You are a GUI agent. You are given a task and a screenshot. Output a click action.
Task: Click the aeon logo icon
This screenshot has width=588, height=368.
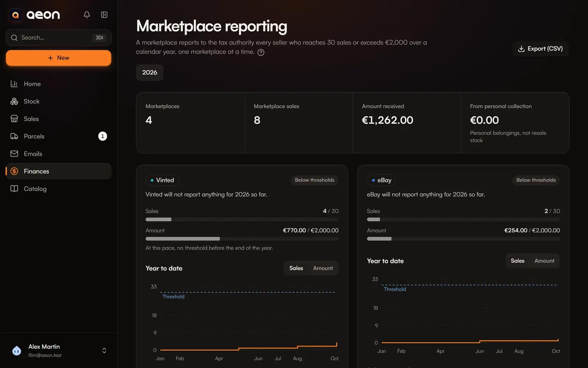15,15
